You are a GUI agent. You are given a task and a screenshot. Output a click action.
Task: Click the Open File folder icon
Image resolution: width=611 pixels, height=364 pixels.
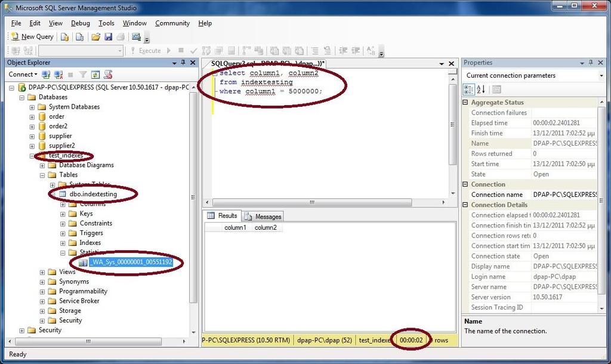96,36
